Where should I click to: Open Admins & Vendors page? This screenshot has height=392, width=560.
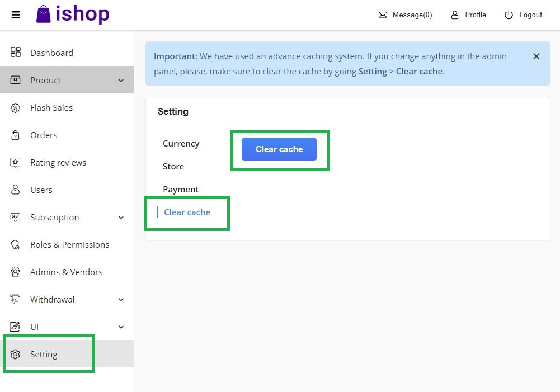[66, 272]
